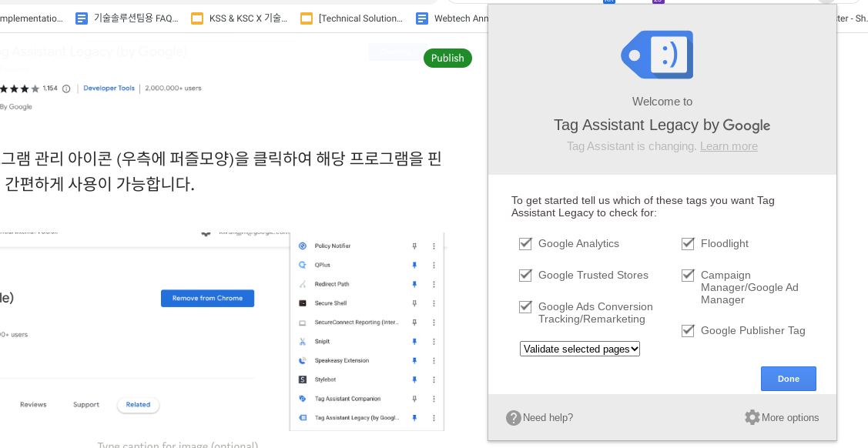Uncheck Google Publisher Tag
Screen dimensions: 868x448
[x=688, y=330]
